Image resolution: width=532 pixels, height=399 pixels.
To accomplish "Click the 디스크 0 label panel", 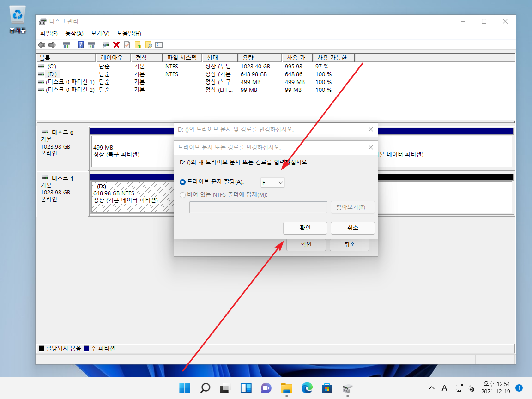I will click(x=63, y=147).
